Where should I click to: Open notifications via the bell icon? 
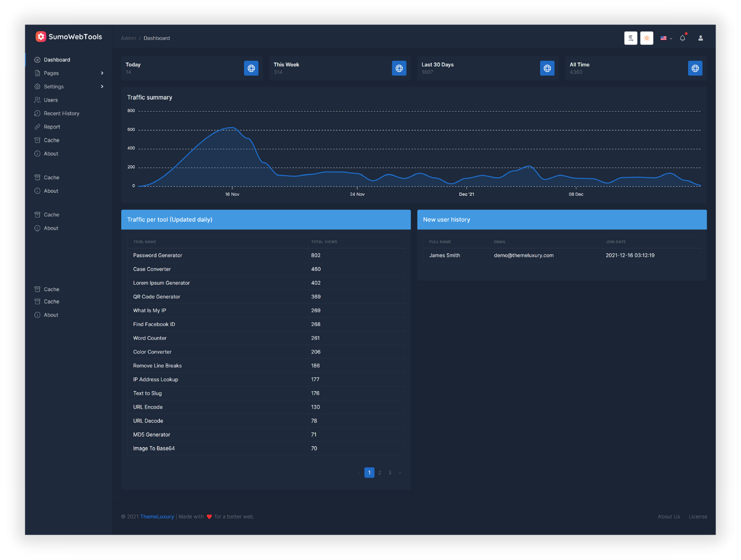683,38
